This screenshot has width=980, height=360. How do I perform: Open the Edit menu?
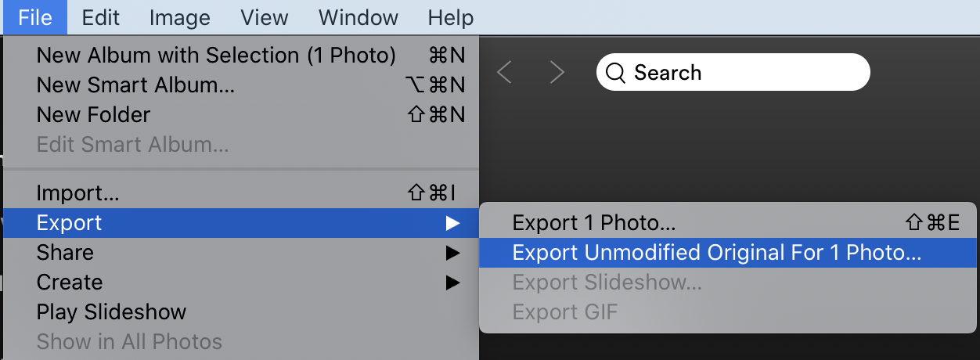pos(100,17)
